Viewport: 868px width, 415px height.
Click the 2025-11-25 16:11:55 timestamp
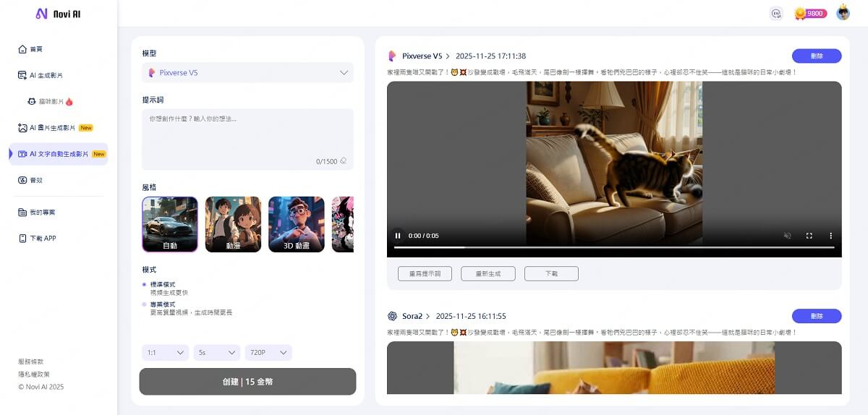point(471,316)
